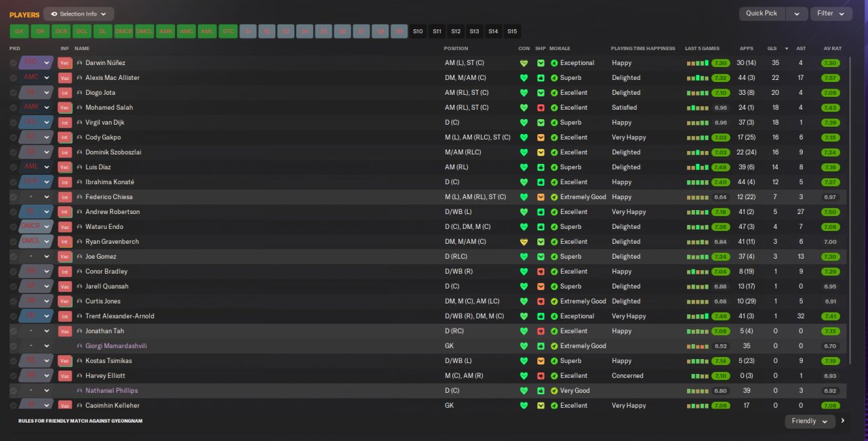This screenshot has height=441, width=868.
Task: Click the person icon beside Virgil van Dijk
Action: [79, 123]
